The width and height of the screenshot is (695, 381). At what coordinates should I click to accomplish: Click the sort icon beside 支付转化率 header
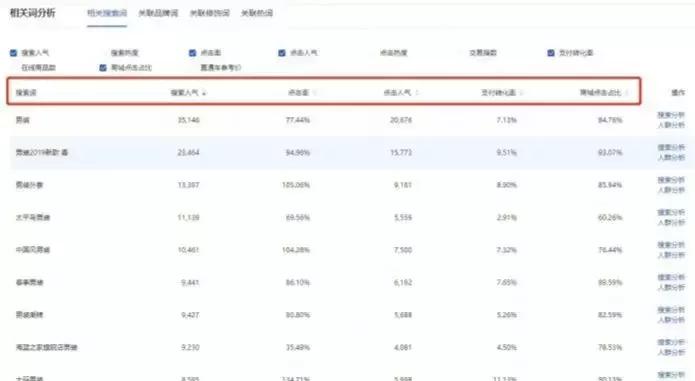coord(521,93)
